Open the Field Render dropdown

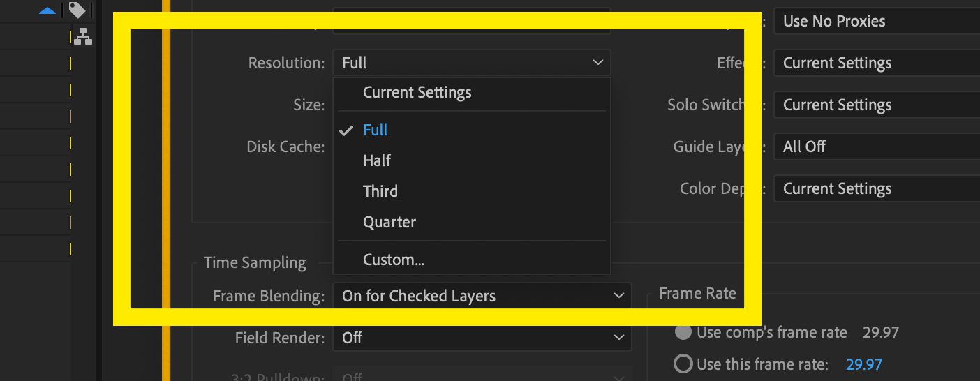482,338
